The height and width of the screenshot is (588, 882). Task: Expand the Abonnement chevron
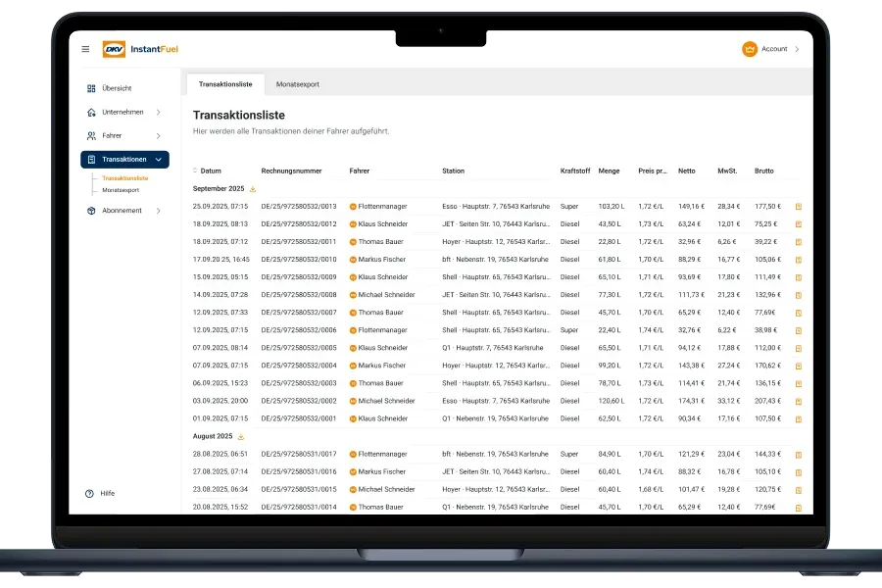coord(159,211)
